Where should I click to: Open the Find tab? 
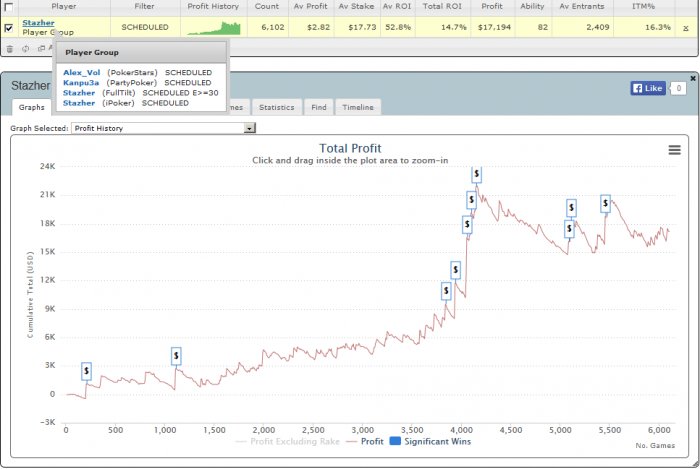click(x=319, y=107)
